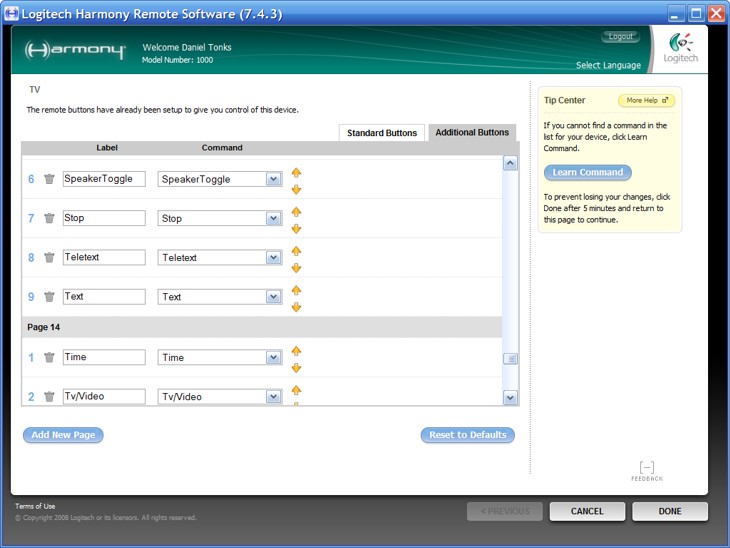Screen dimensions: 730x548
Task: Move SpeakerToggle row down with orange arrow
Action: (x=296, y=189)
